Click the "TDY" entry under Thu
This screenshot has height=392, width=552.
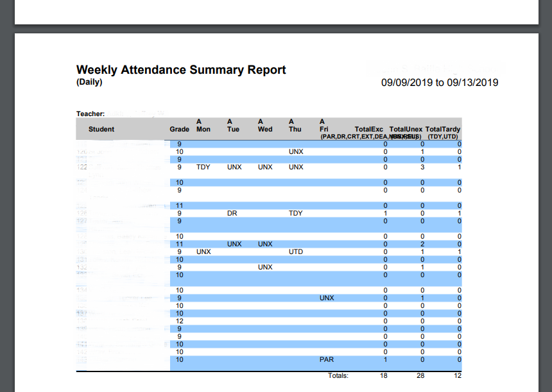coord(296,213)
